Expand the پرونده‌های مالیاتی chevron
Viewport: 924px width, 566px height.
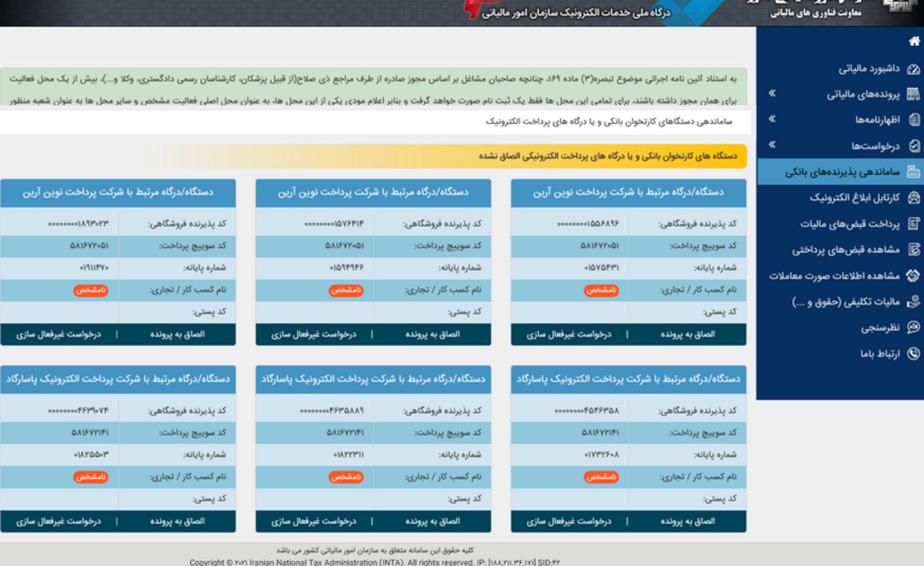[773, 94]
